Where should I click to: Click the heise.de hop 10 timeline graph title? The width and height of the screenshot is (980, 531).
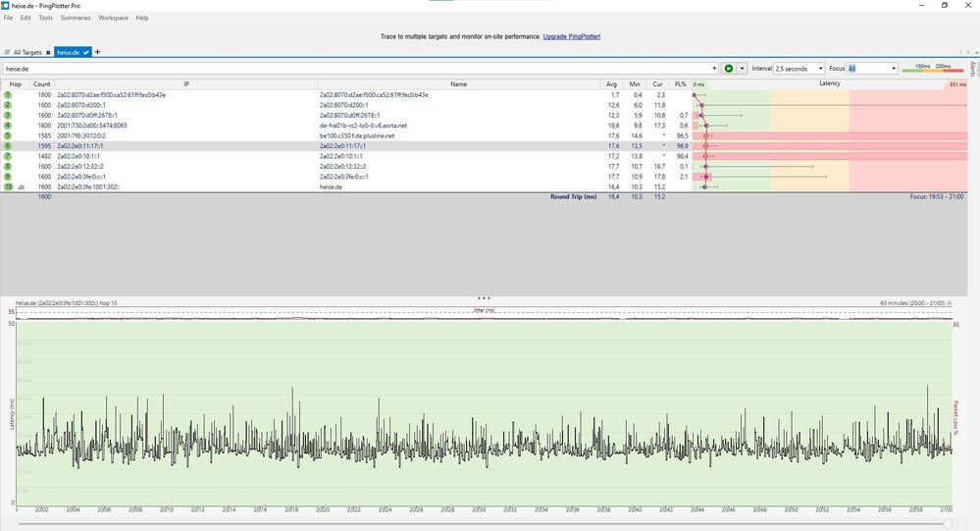(67, 302)
